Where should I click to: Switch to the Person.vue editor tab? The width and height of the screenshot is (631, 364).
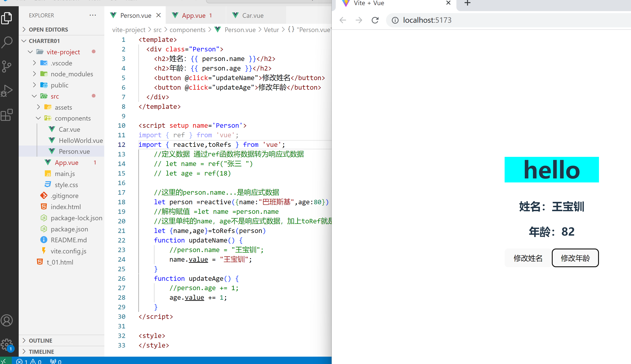pyautogui.click(x=136, y=15)
